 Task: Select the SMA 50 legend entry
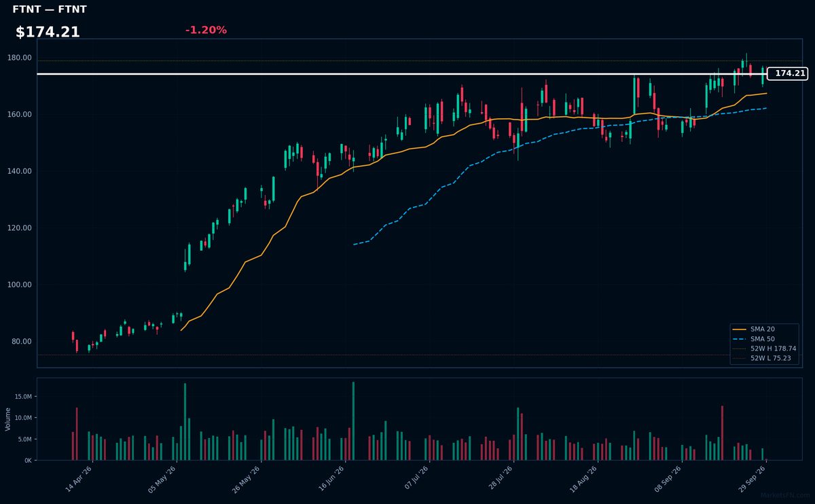[x=764, y=338]
